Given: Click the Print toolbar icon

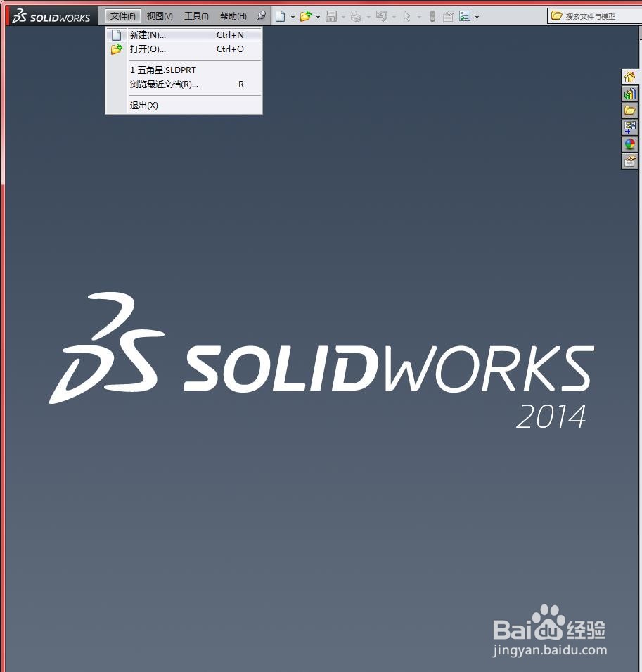Looking at the screenshot, I should 356,16.
